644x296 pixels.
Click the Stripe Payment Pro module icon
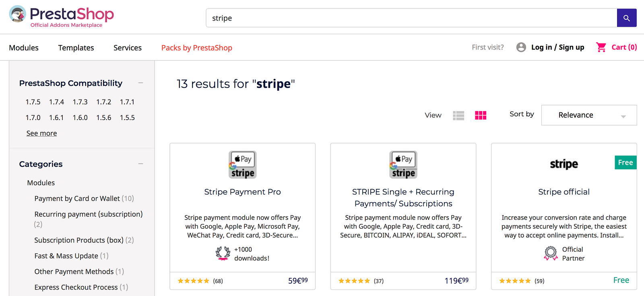pos(243,165)
